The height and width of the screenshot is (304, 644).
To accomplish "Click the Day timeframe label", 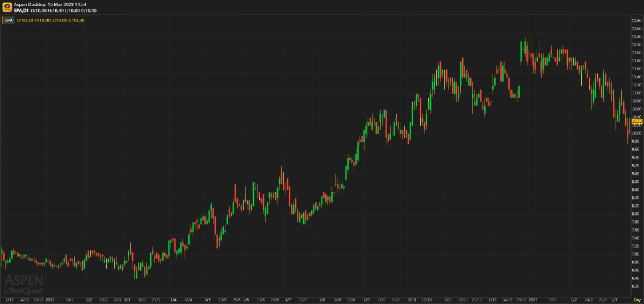I will (636, 300).
